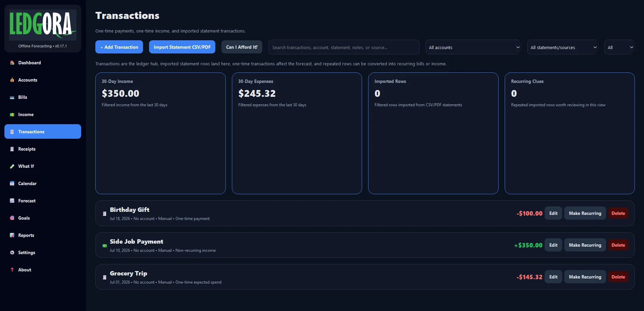
Task: Click the +$350.00 amount
Action: point(528,245)
